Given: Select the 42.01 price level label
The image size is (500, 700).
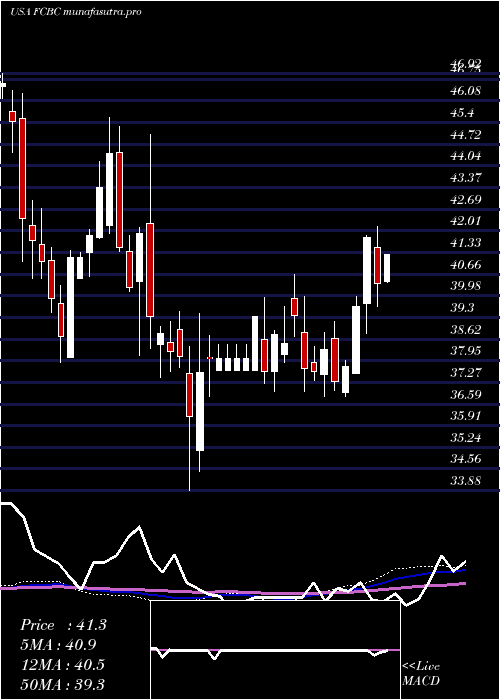Looking at the screenshot, I should click(x=466, y=221).
